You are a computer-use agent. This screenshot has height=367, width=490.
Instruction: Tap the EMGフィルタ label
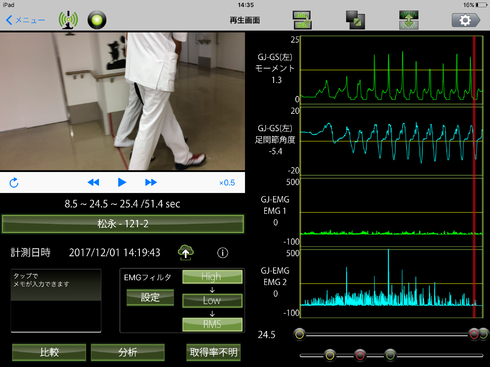coord(148,277)
